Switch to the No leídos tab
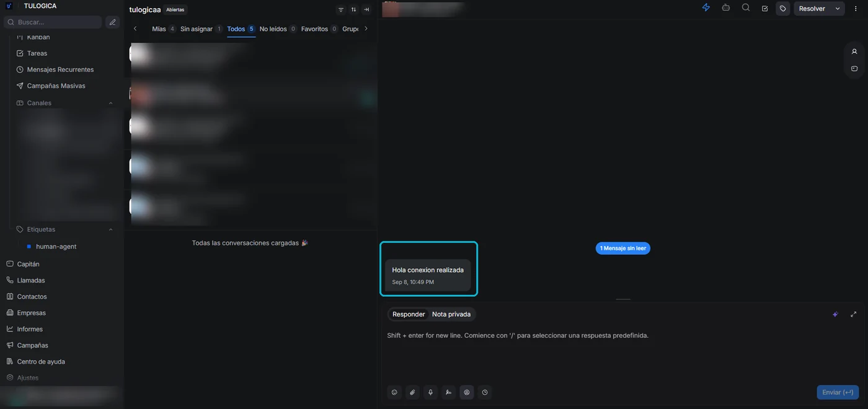The height and width of the screenshot is (409, 868). pyautogui.click(x=278, y=29)
